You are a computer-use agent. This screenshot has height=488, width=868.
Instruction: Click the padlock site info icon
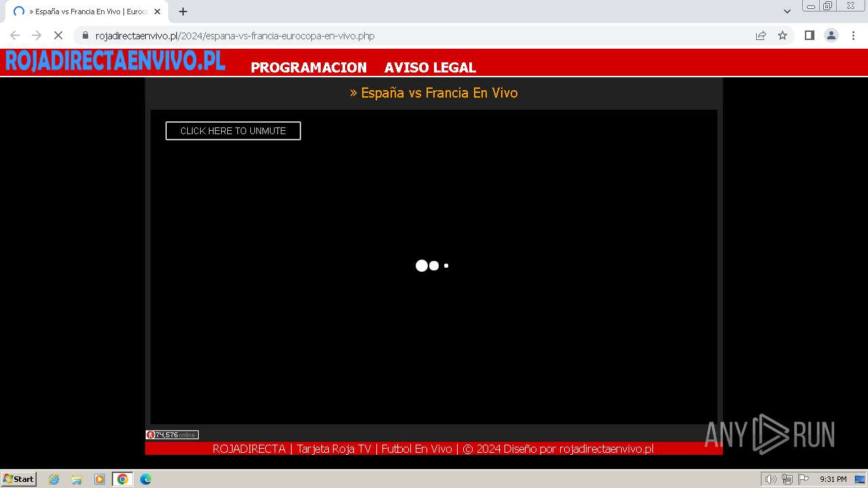(85, 35)
